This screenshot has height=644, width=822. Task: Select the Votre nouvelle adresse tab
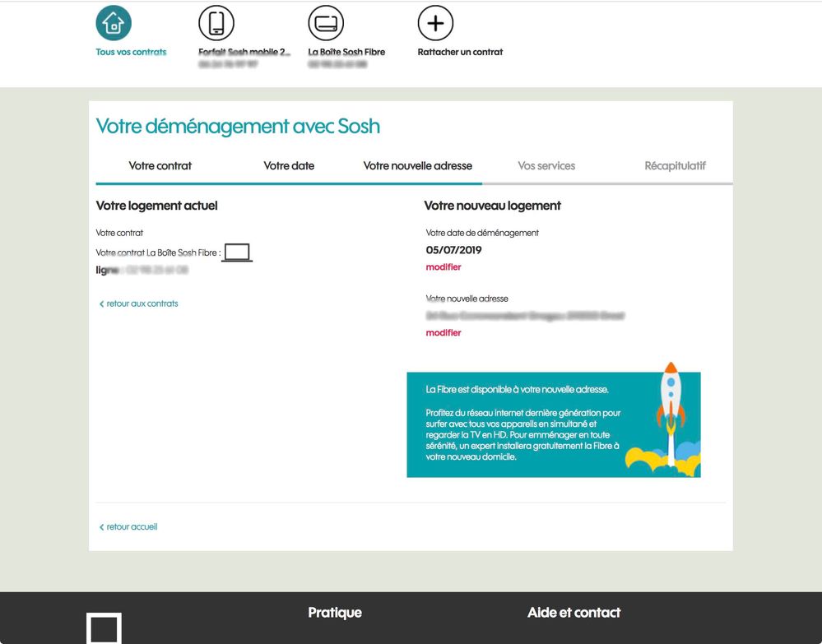418,166
